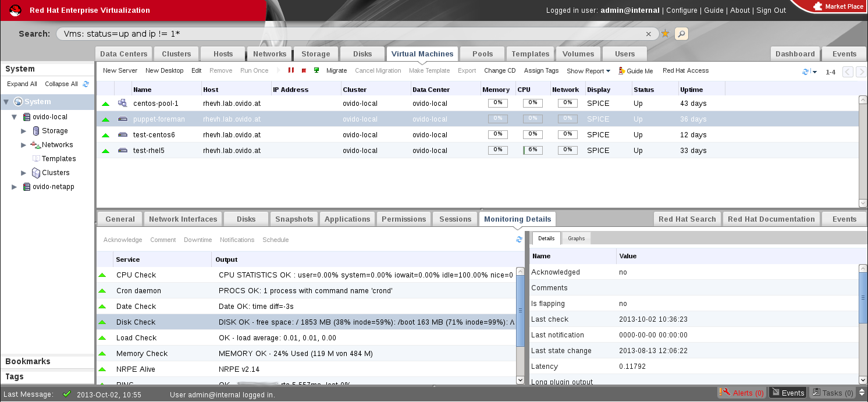Click the centos-pool-1 pool VM type icon

pyautogui.click(x=123, y=103)
